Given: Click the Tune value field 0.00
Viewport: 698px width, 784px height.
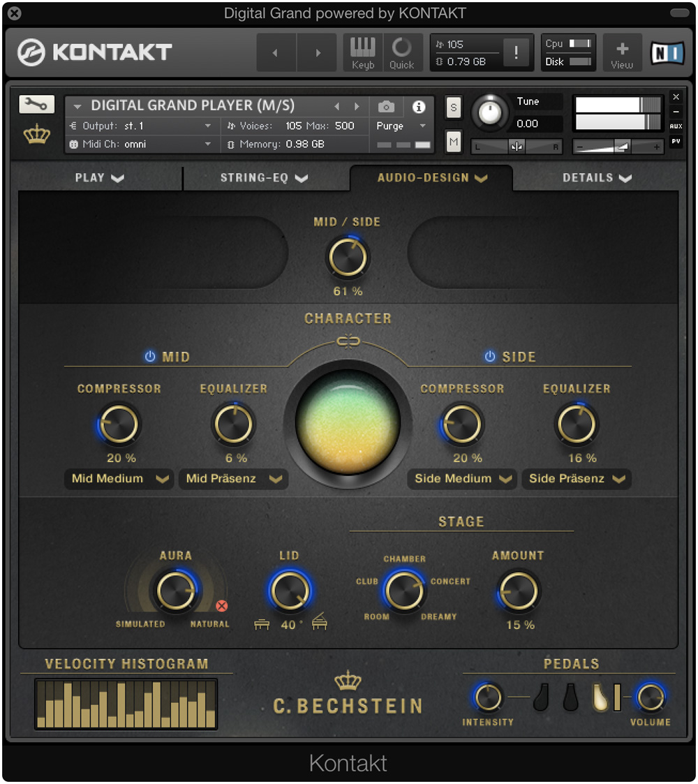Looking at the screenshot, I should (x=535, y=124).
